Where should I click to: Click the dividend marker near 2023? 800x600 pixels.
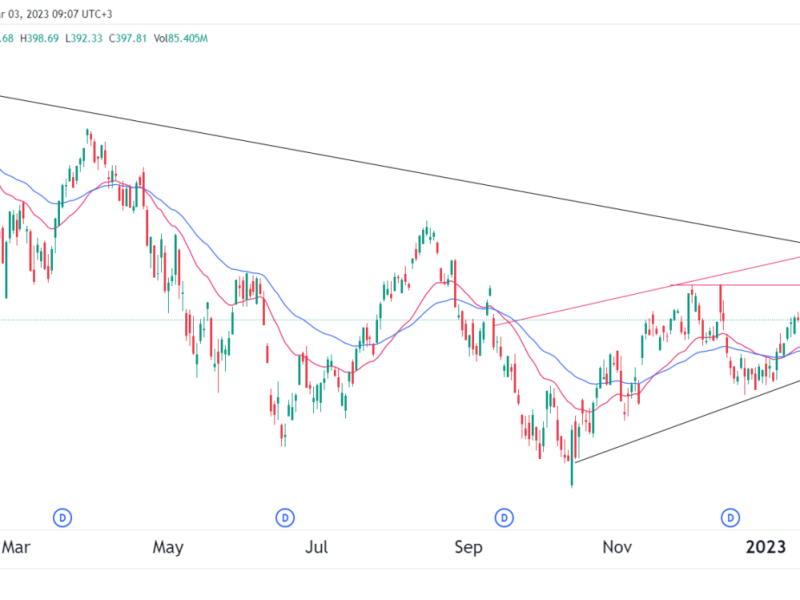[731, 517]
